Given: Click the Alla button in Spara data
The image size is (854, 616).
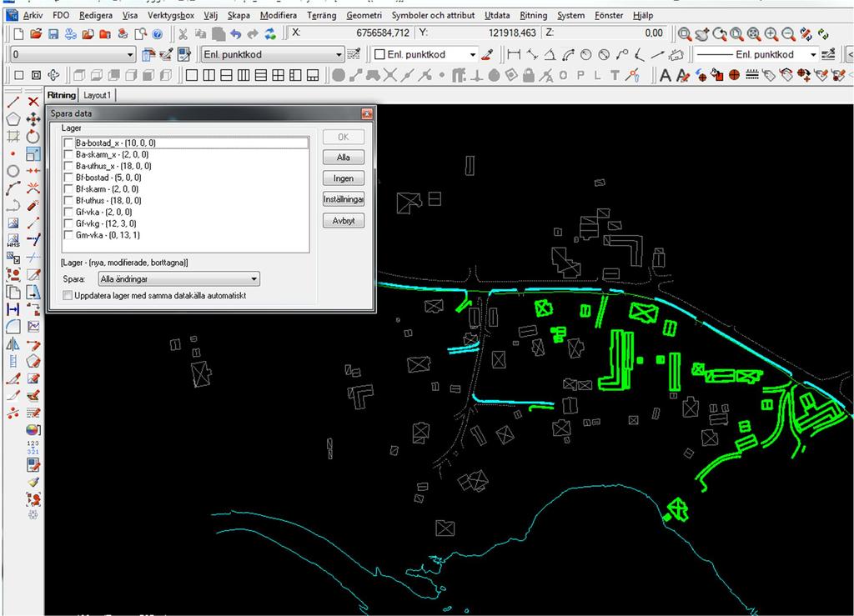Looking at the screenshot, I should click(343, 158).
